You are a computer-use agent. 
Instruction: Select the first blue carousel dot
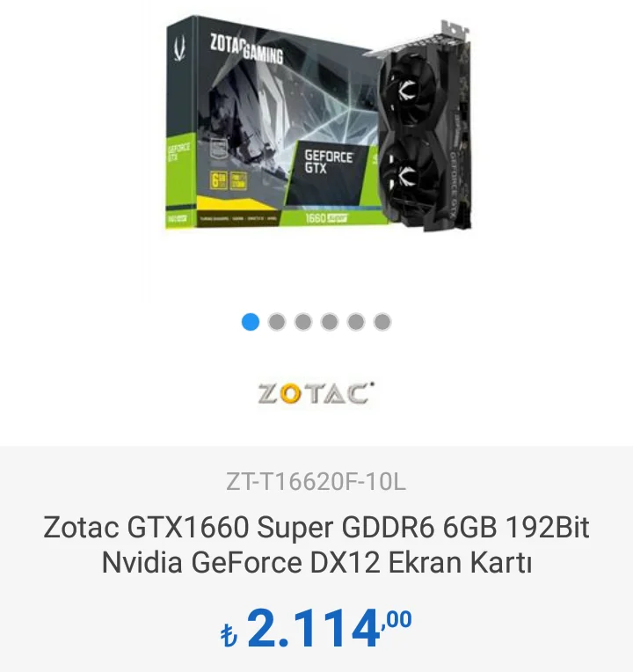click(x=251, y=322)
